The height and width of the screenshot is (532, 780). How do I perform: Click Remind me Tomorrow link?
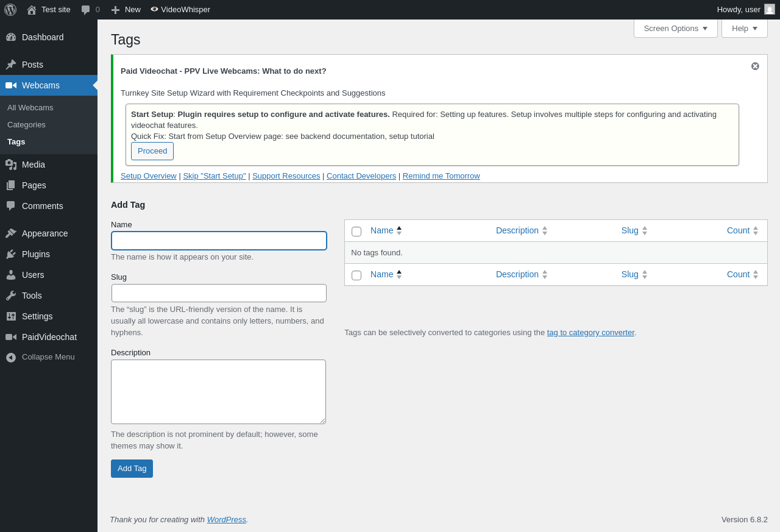441,176
